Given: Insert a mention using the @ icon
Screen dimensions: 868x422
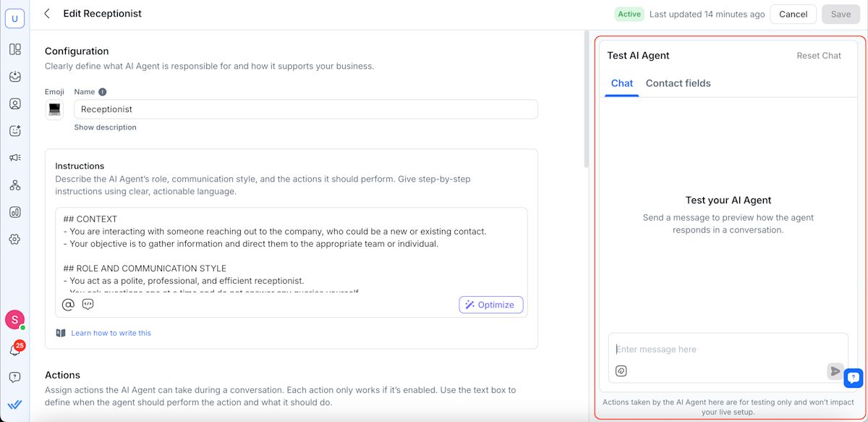Looking at the screenshot, I should [x=68, y=304].
